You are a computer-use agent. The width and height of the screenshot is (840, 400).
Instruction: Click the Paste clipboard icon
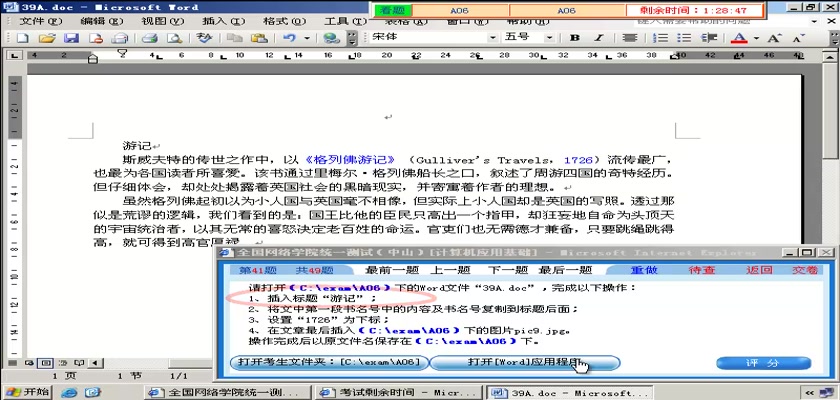(x=259, y=38)
